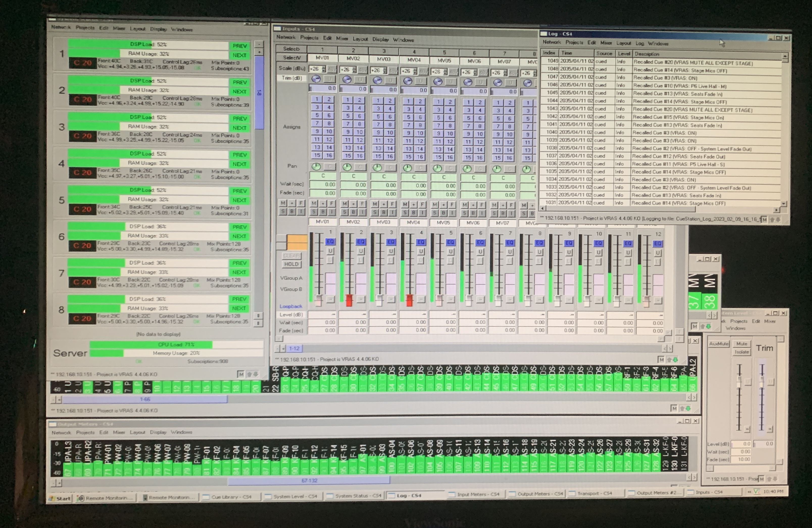This screenshot has height=528, width=812.
Task: Click MV01 Wait (sec) field
Action: pyautogui.click(x=323, y=184)
